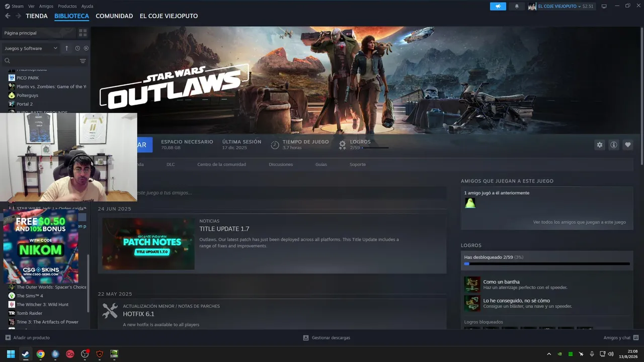The width and height of the screenshot is (644, 362).
Task: Click the Polterguys game icon
Action: tap(12, 95)
